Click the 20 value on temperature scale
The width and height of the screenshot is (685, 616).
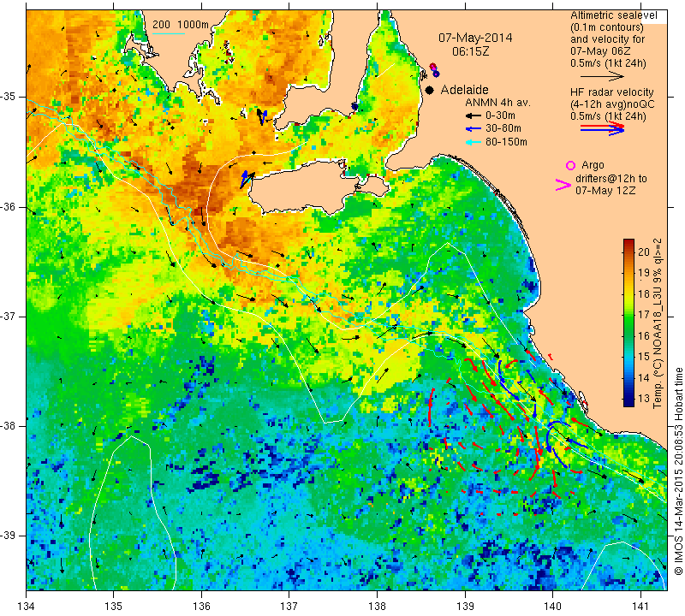point(644,252)
